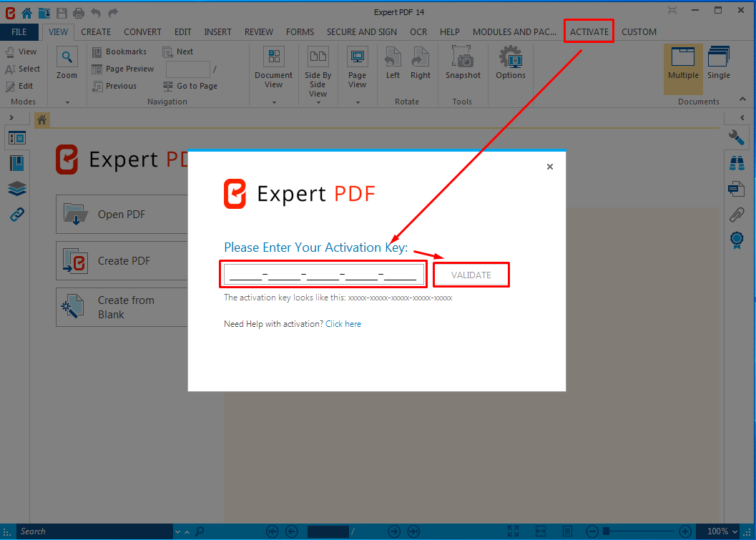Follow the 'Click here' activation help link
756x540 pixels.
coord(343,324)
